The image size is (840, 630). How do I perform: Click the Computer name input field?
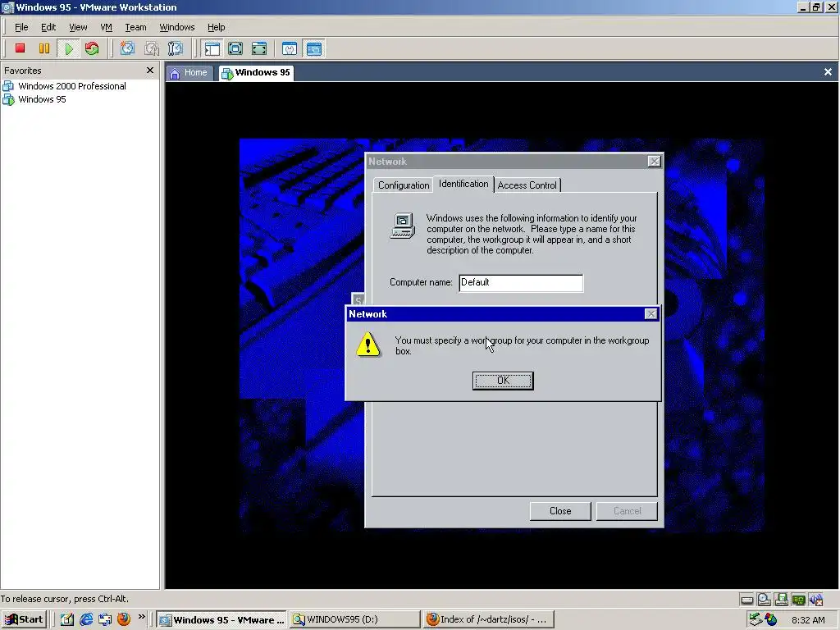point(521,283)
